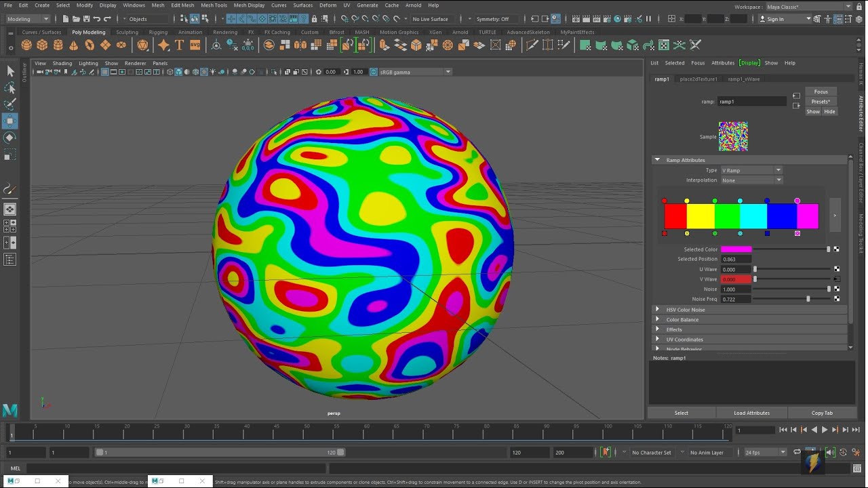The image size is (868, 488).
Task: Click the Focus button beside the ramp name
Action: [x=821, y=91]
